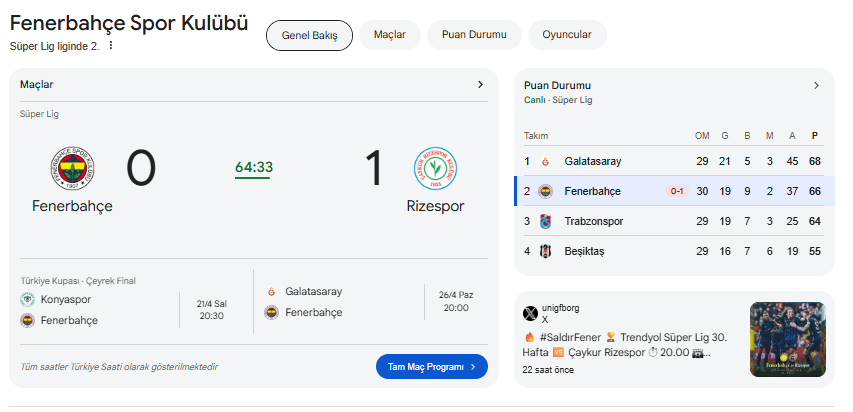This screenshot has width=853, height=412.
Task: Click the Fenerbahçe club crest in match card
Action: pos(72,168)
